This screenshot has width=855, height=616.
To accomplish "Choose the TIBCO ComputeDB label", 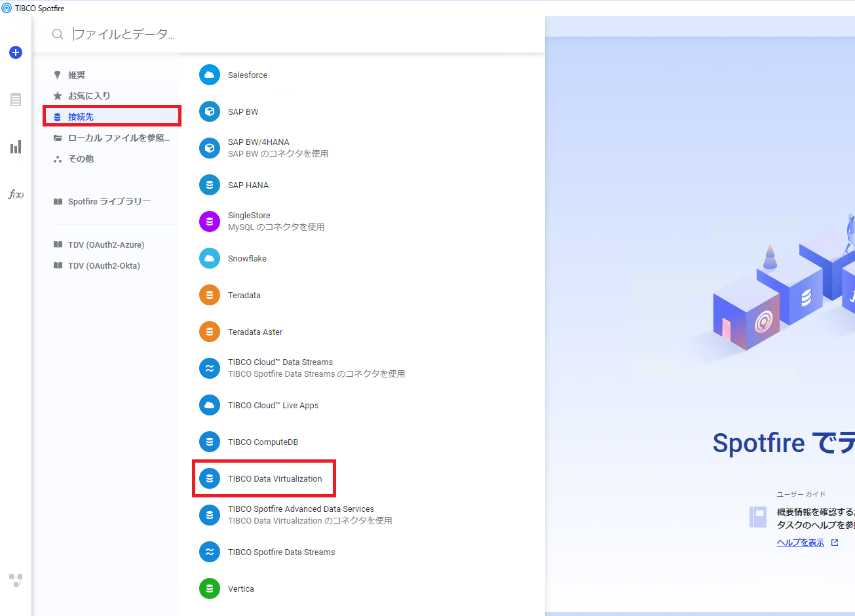I will [x=263, y=442].
